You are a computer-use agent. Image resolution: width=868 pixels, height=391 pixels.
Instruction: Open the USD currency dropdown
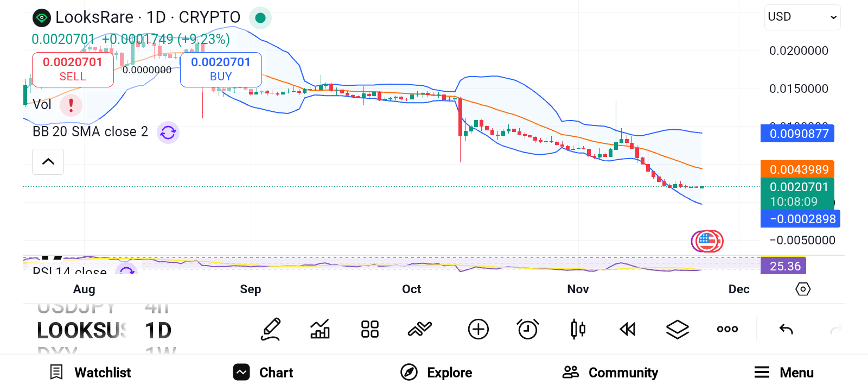click(802, 17)
